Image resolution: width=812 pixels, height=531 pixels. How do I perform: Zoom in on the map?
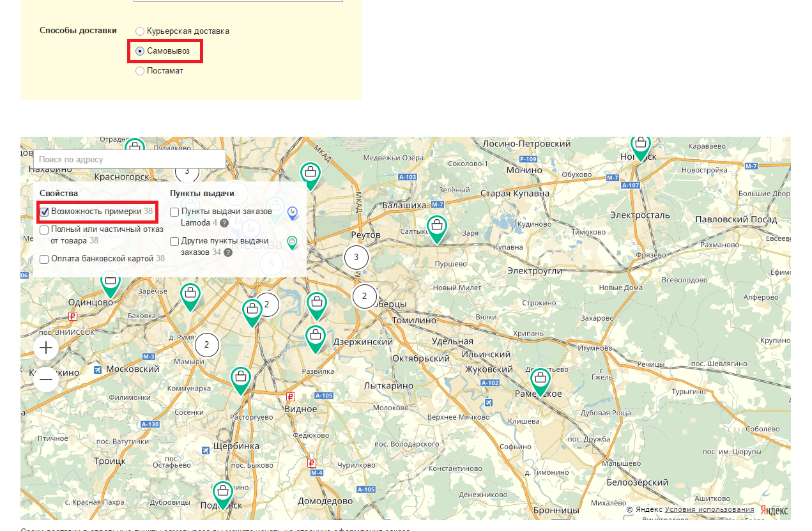click(46, 348)
